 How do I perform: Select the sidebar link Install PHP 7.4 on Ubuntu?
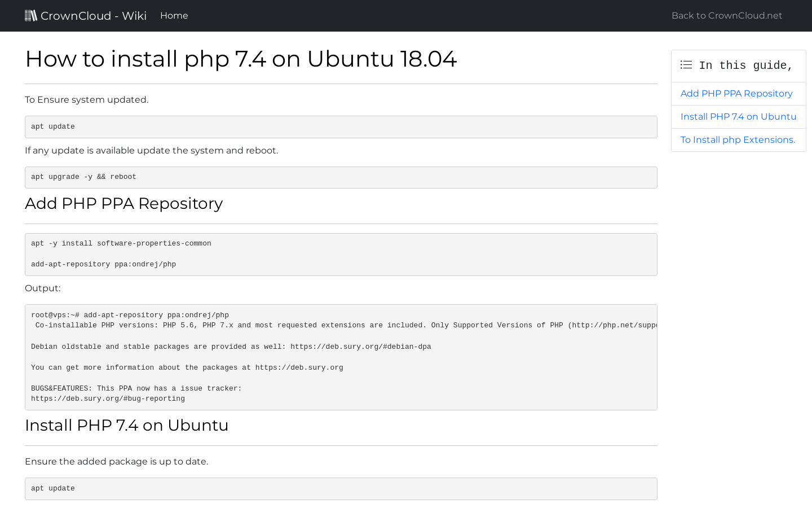(x=738, y=117)
